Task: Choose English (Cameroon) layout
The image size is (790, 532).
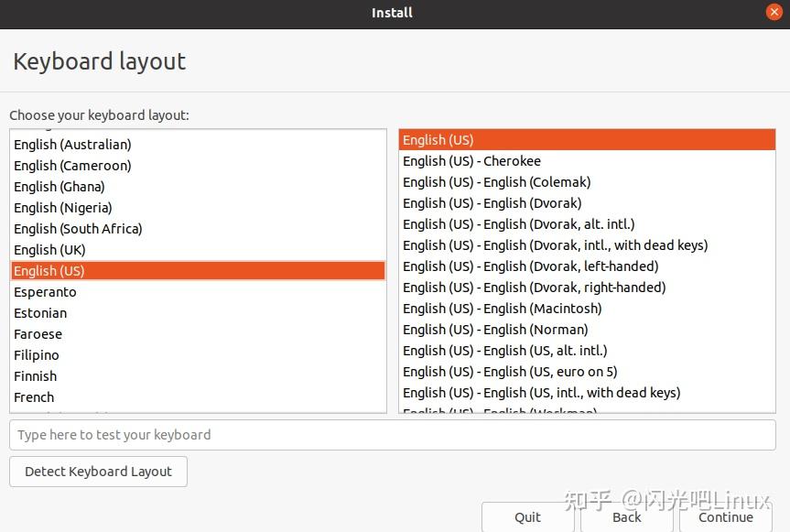Action: [x=72, y=166]
